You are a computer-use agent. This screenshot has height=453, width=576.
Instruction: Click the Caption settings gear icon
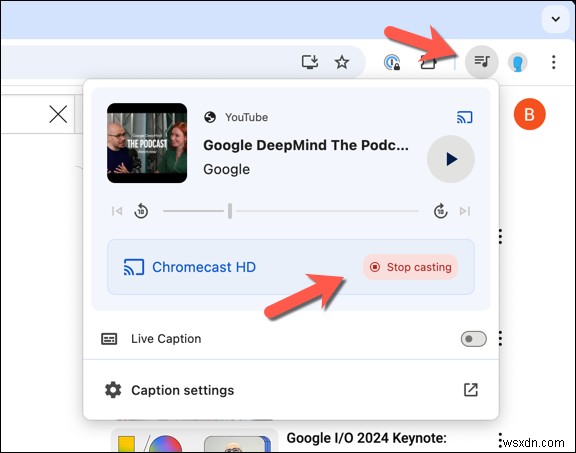pos(113,390)
